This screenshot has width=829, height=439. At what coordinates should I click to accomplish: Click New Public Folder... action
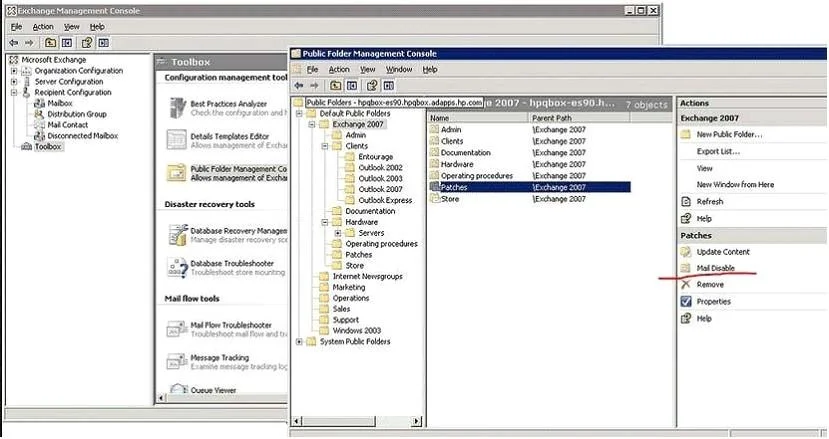pyautogui.click(x=729, y=134)
